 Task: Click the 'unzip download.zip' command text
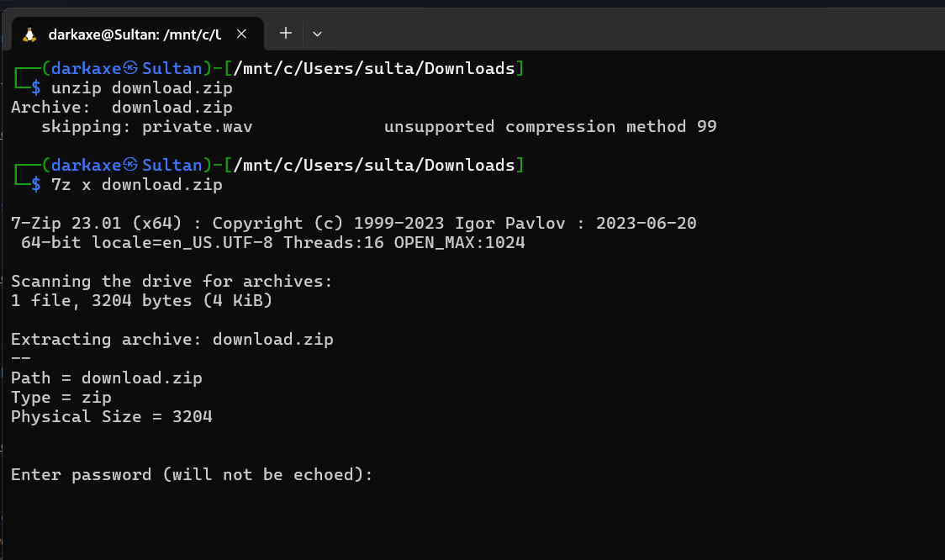click(141, 88)
